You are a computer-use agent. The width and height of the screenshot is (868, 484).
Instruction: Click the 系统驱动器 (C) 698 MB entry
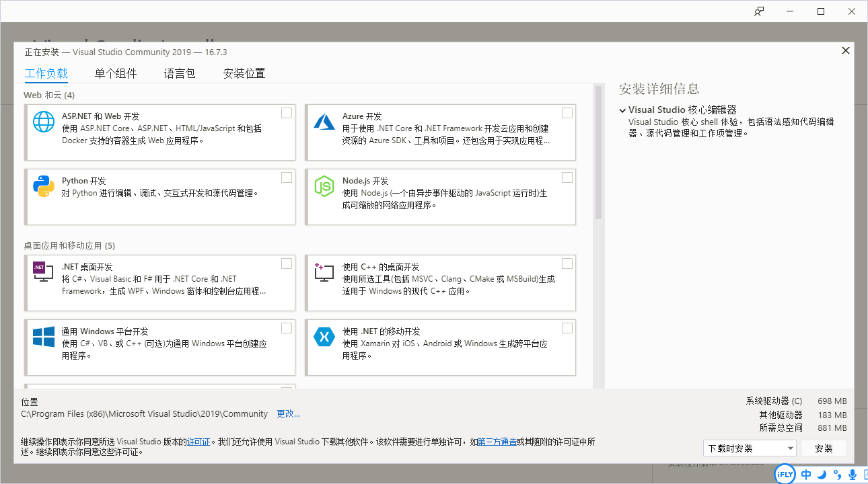[796, 401]
